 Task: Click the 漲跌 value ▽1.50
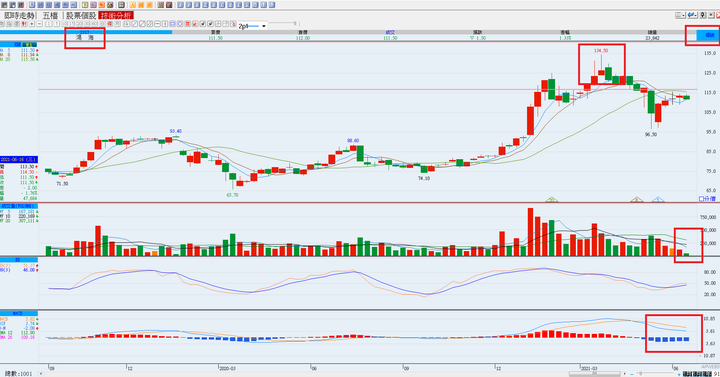tap(478, 38)
